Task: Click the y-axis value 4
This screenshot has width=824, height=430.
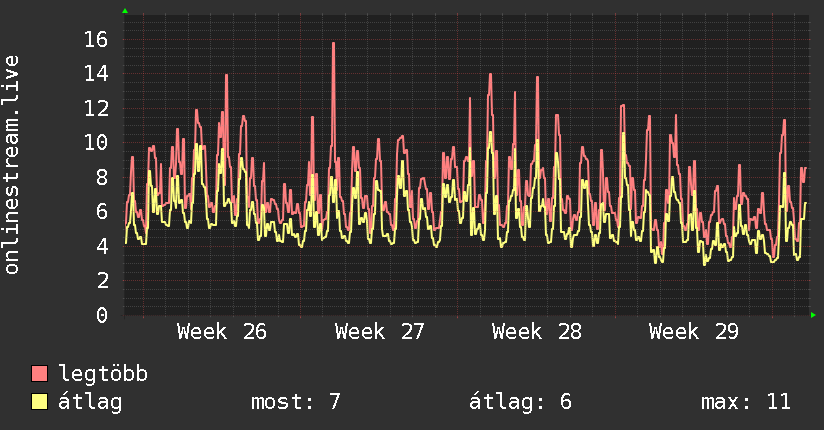Action: [102, 246]
